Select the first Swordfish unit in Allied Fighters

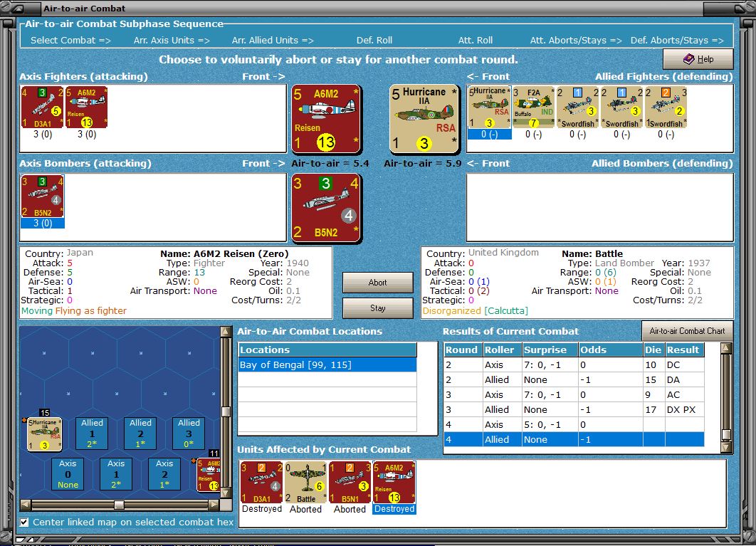coord(577,107)
